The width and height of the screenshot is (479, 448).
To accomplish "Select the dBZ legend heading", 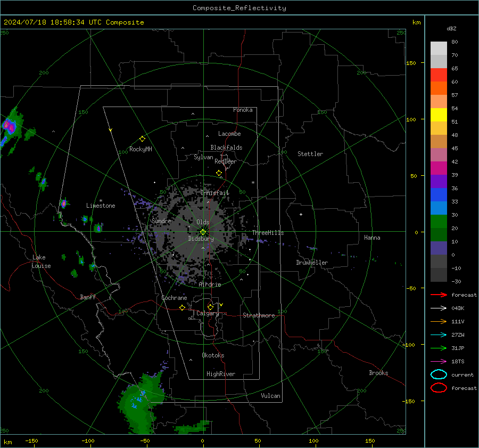I will coord(451,28).
